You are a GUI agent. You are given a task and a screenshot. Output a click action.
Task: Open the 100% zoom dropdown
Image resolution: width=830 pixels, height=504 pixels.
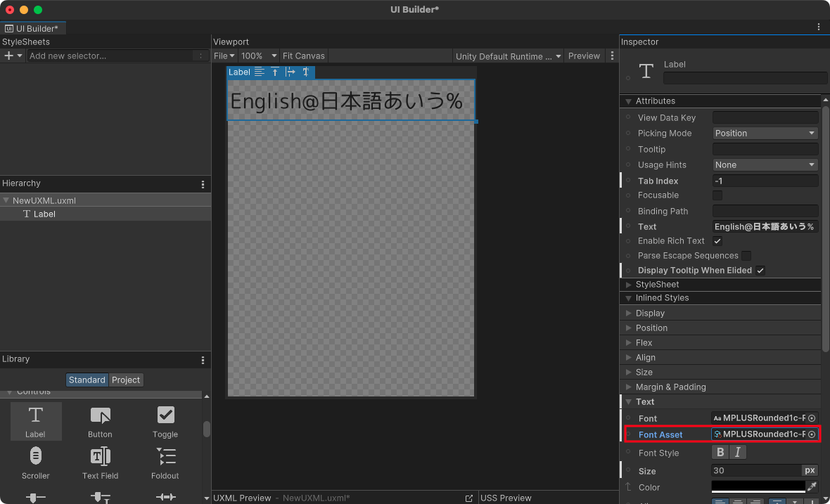pyautogui.click(x=258, y=56)
